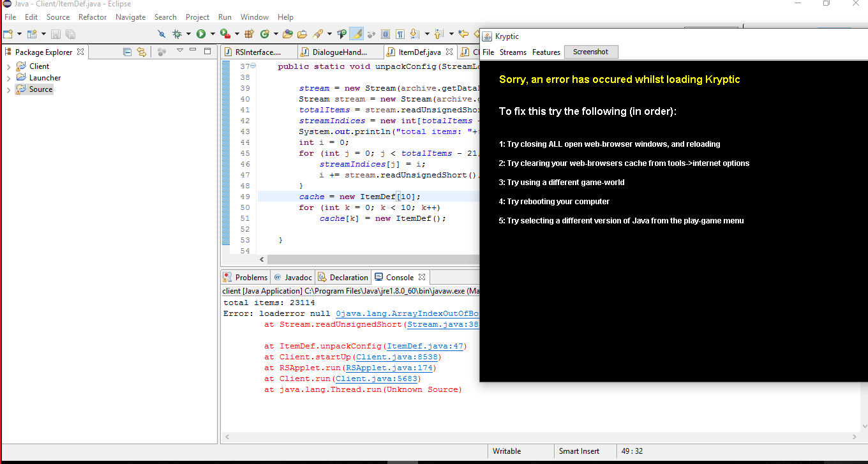Image resolution: width=868 pixels, height=464 pixels.
Task: Click the Skip All Breakpoints icon
Action: click(x=161, y=33)
